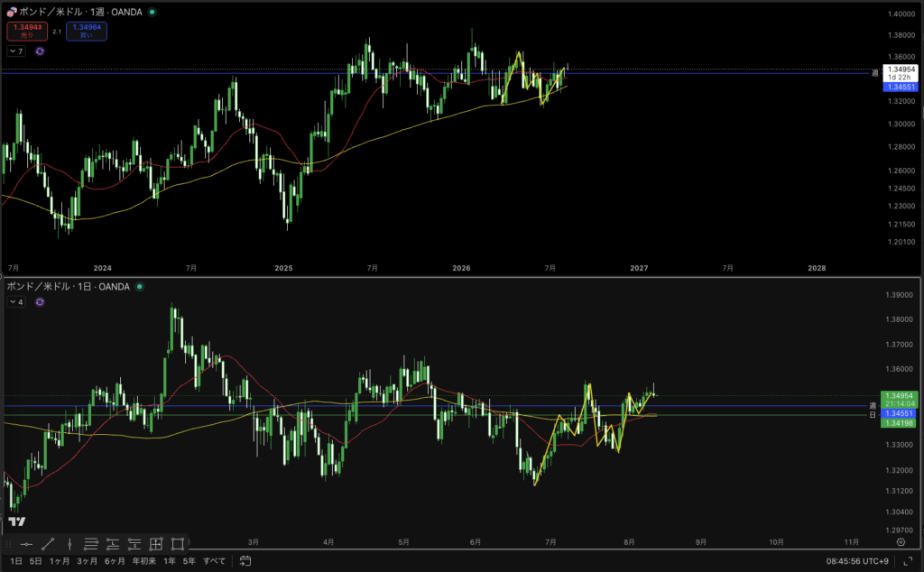The height and width of the screenshot is (572, 924).
Task: Click the daily chart purple refresh indicator
Action: [40, 302]
